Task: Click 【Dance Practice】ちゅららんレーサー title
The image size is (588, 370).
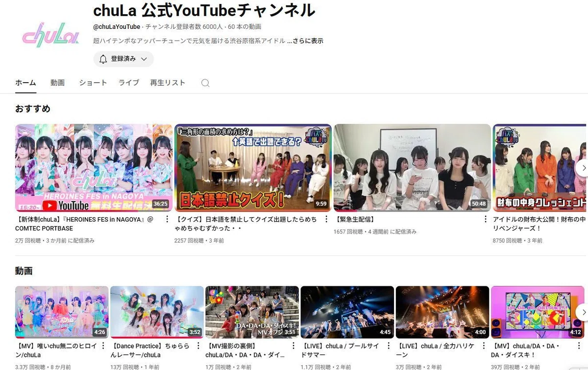Action: 150,350
